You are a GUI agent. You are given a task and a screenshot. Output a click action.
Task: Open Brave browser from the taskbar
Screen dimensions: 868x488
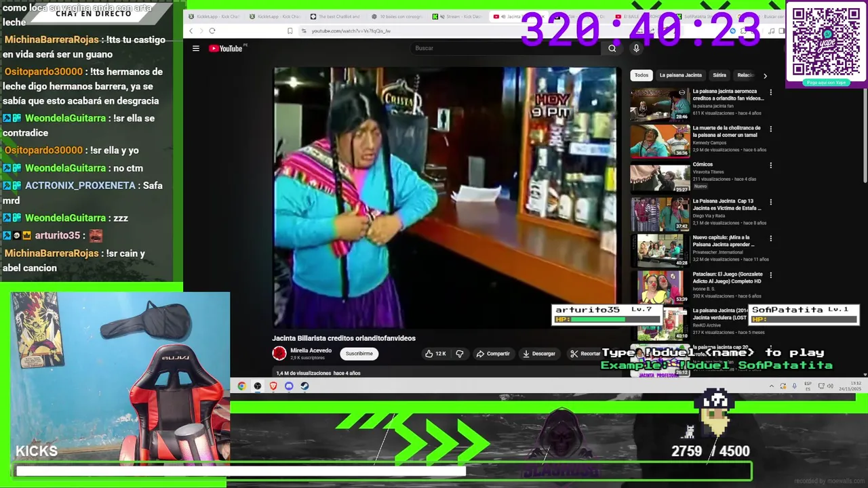273,386
